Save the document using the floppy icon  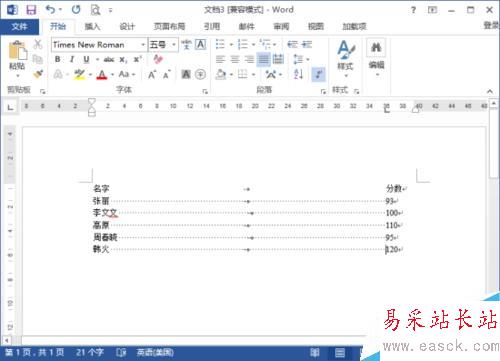pyautogui.click(x=31, y=10)
